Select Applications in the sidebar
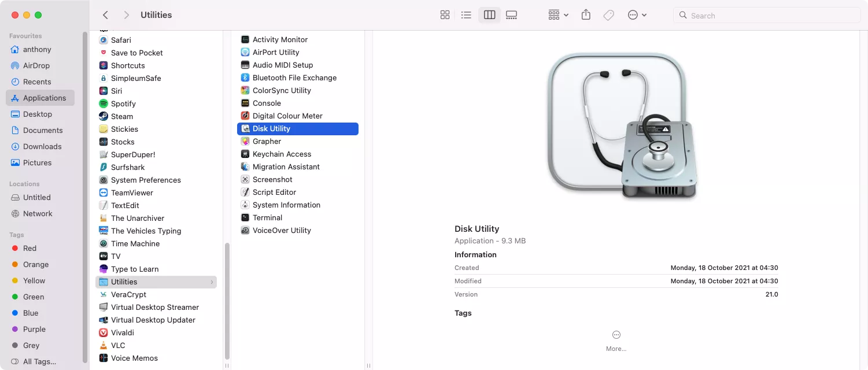Image resolution: width=868 pixels, height=370 pixels. pos(40,98)
